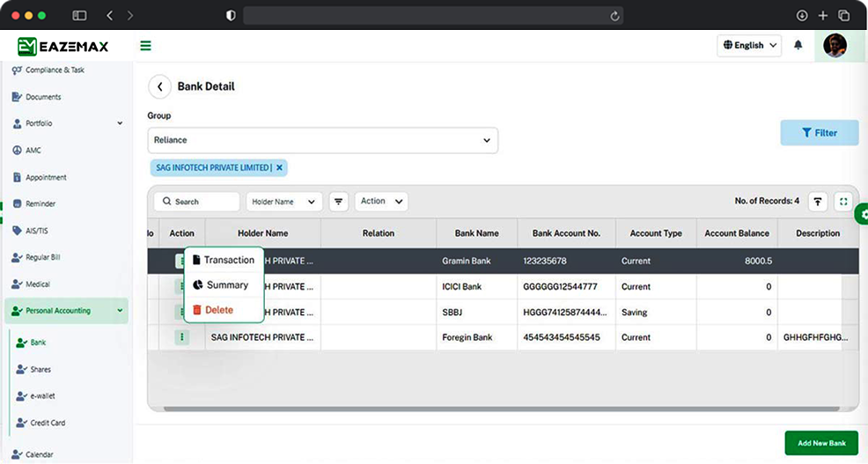Choose Transaction from the context menu

point(224,260)
